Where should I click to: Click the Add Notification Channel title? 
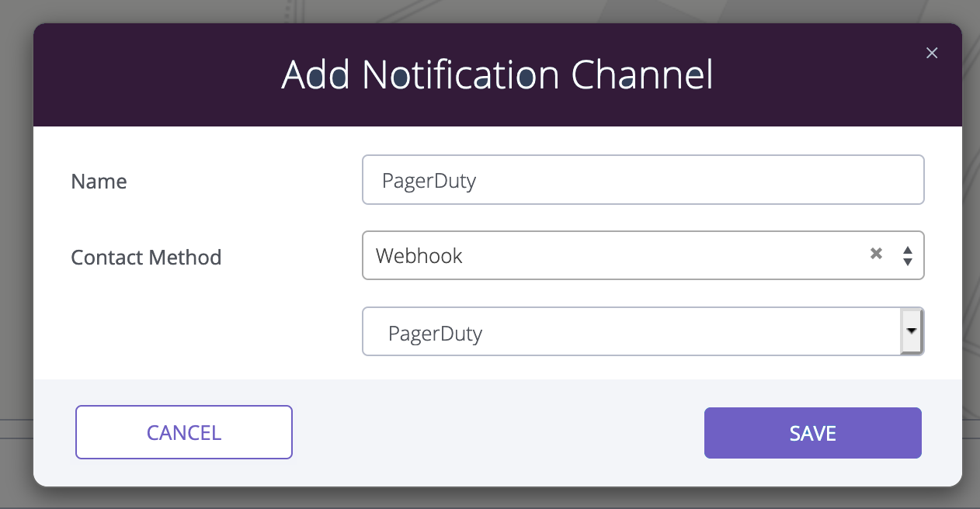(497, 75)
